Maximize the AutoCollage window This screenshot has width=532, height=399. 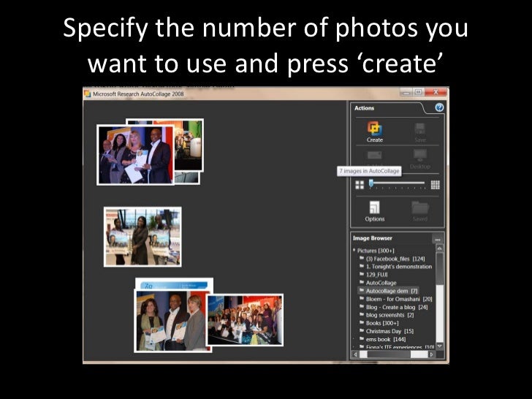[x=418, y=92]
